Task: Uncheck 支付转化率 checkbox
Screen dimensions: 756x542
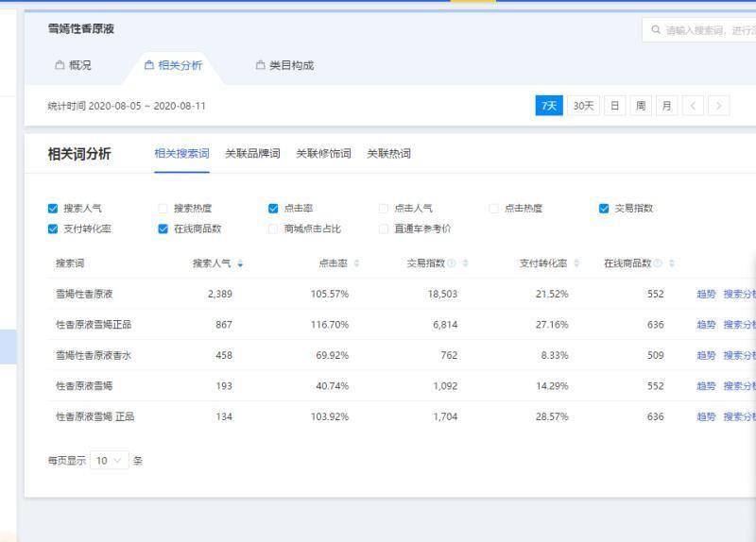Action: [x=53, y=229]
